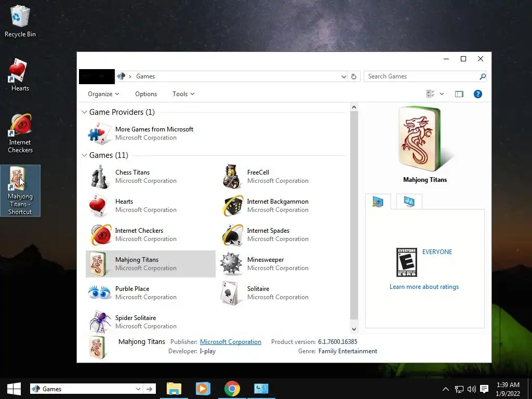
Task: Select the Minesweeper mine icon
Action: pyautogui.click(x=231, y=263)
